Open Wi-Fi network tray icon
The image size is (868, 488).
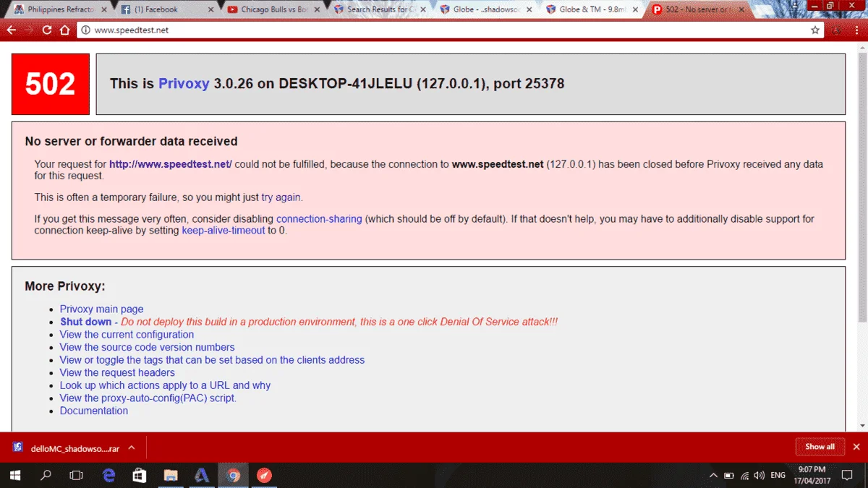[744, 476]
